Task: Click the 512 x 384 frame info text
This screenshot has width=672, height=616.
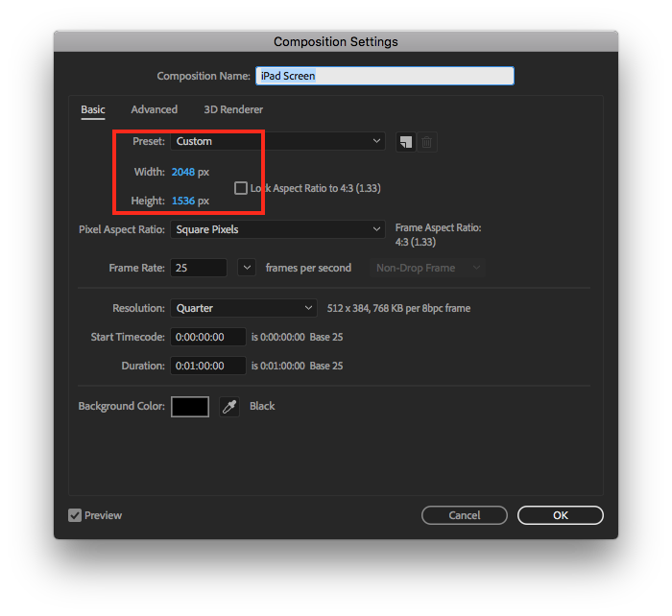Action: click(x=398, y=308)
